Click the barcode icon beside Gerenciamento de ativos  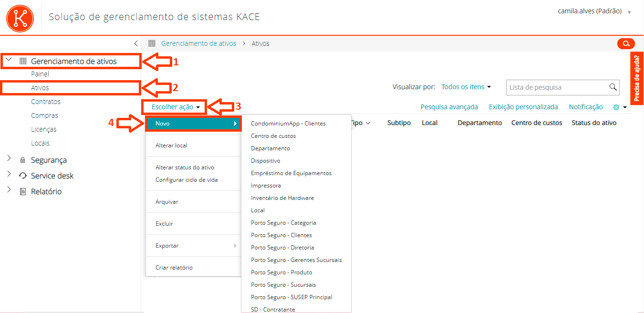pos(23,61)
